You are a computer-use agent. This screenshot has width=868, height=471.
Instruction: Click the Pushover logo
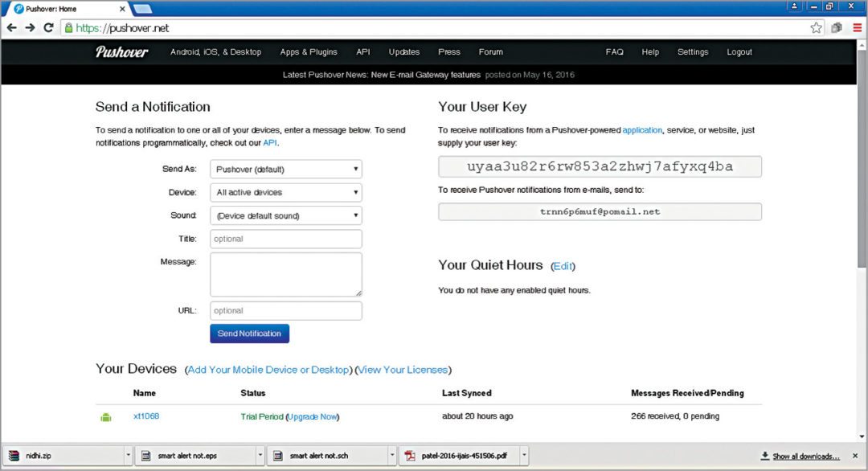point(121,52)
